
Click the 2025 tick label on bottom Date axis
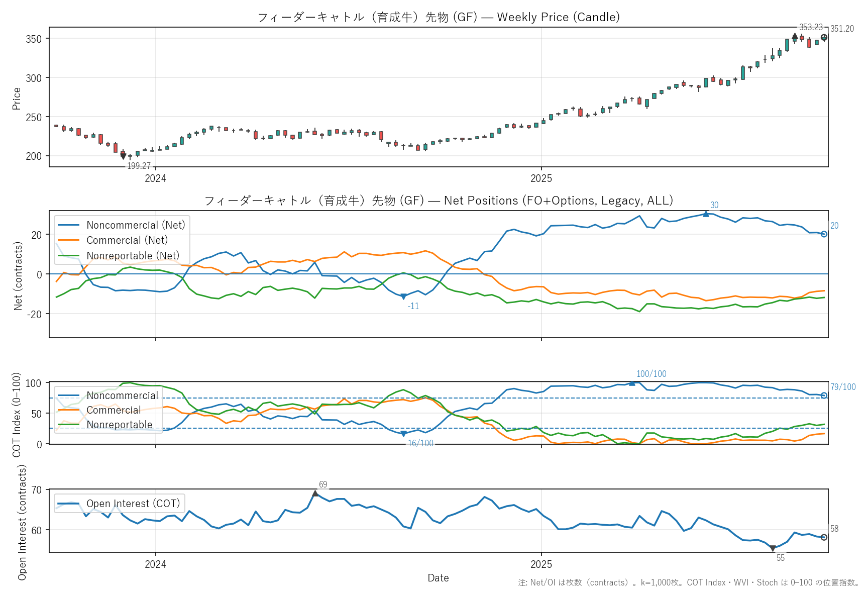(x=541, y=564)
